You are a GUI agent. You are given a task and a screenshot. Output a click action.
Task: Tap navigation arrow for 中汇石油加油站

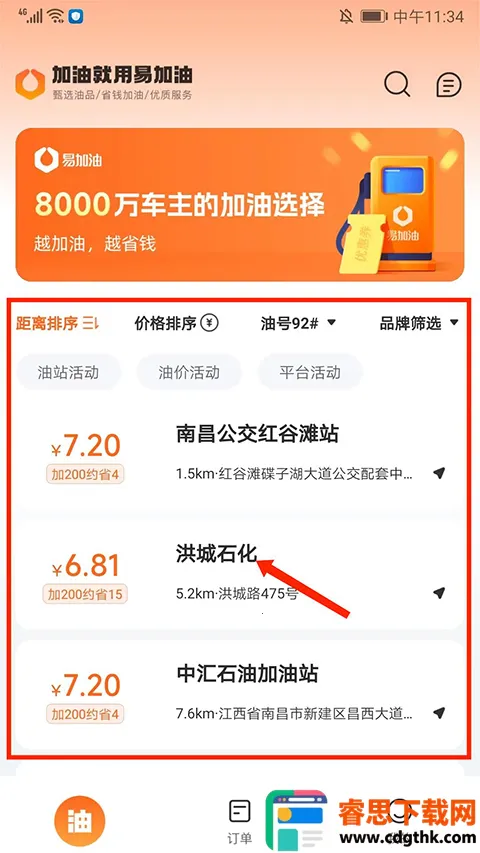(x=439, y=713)
